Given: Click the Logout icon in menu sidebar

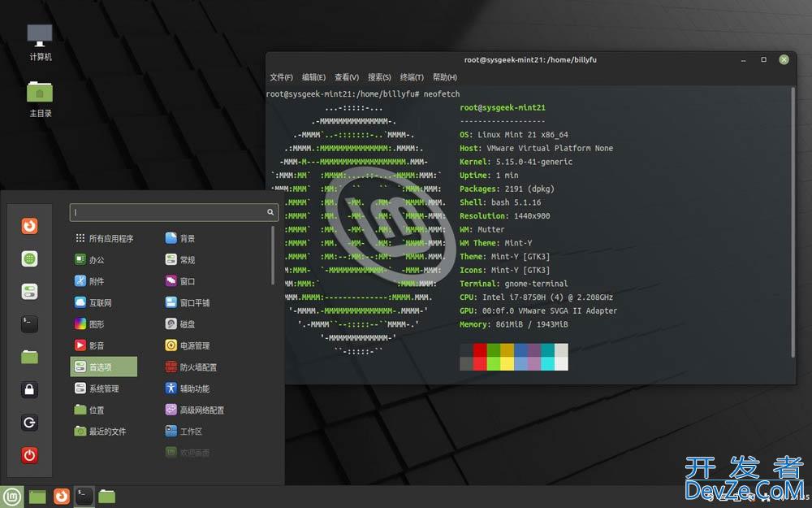Looking at the screenshot, I should click(x=29, y=423).
